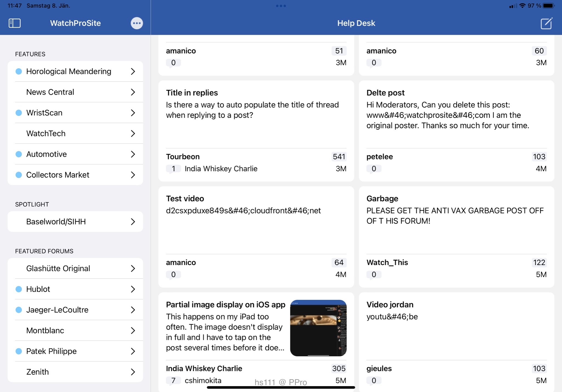
Task: Compose a new post icon
Action: (x=546, y=23)
